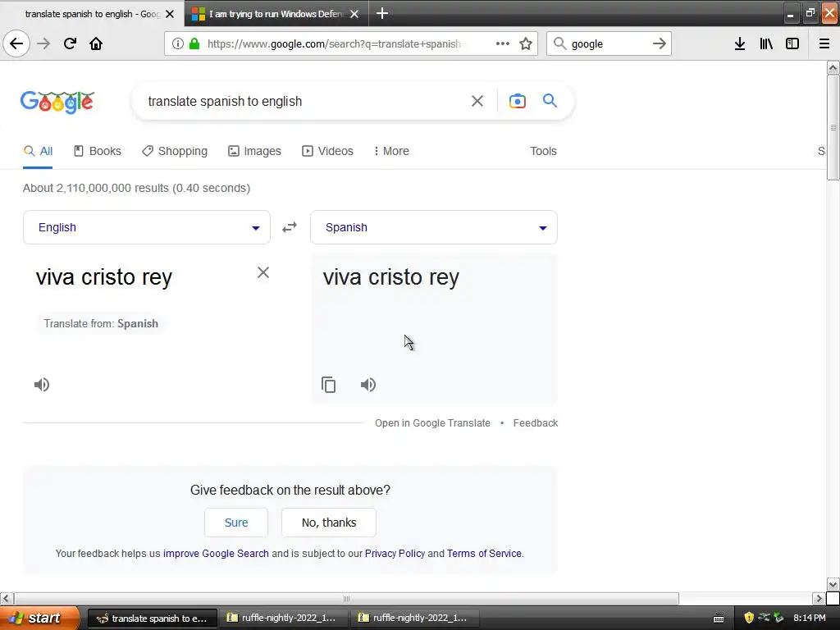Open the Downloads panel

pos(740,43)
